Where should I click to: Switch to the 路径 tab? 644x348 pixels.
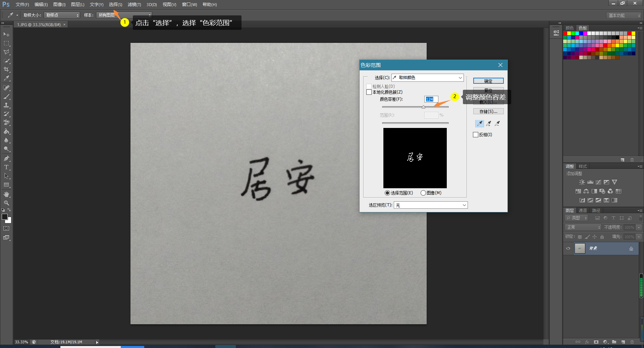596,211
